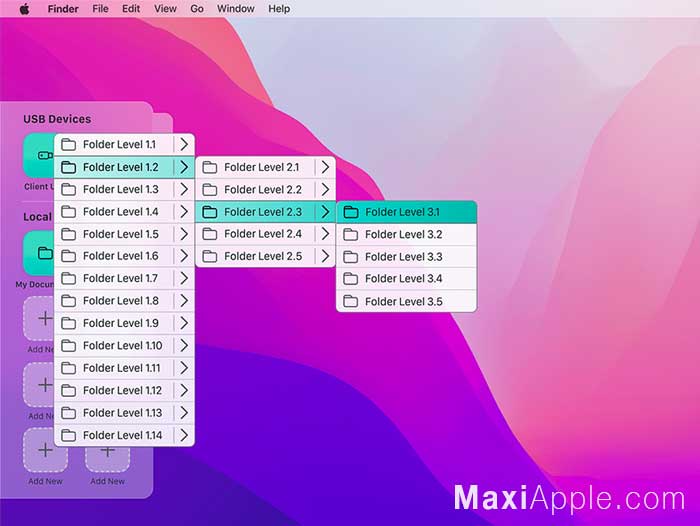Image resolution: width=700 pixels, height=526 pixels.
Task: Click the My Documents folder tile icon
Action: tap(45, 253)
